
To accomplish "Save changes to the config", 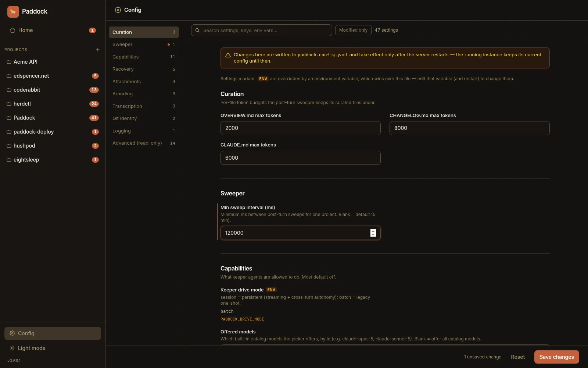I will (556, 357).
